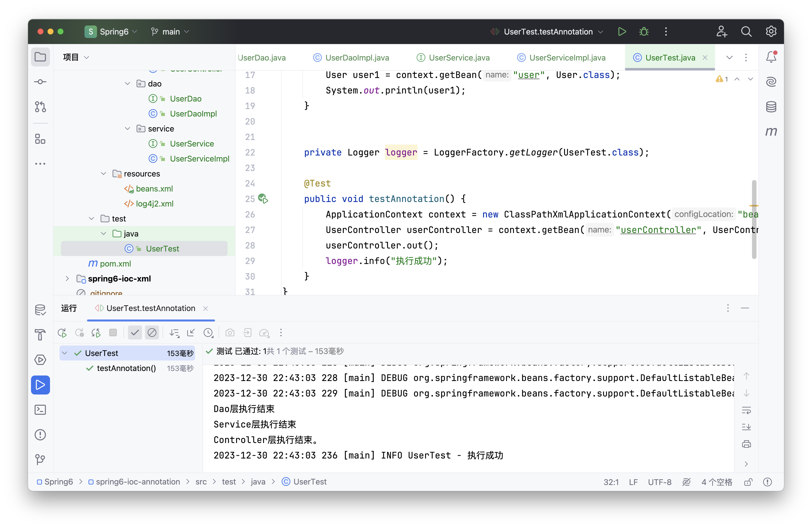Toggle show ignored tests button
The width and height of the screenshot is (812, 528).
[x=152, y=332]
